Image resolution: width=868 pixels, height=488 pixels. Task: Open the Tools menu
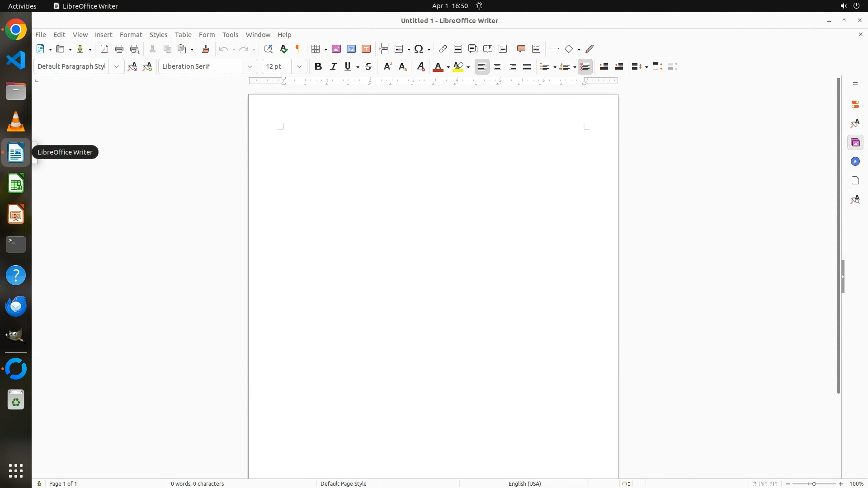[230, 35]
